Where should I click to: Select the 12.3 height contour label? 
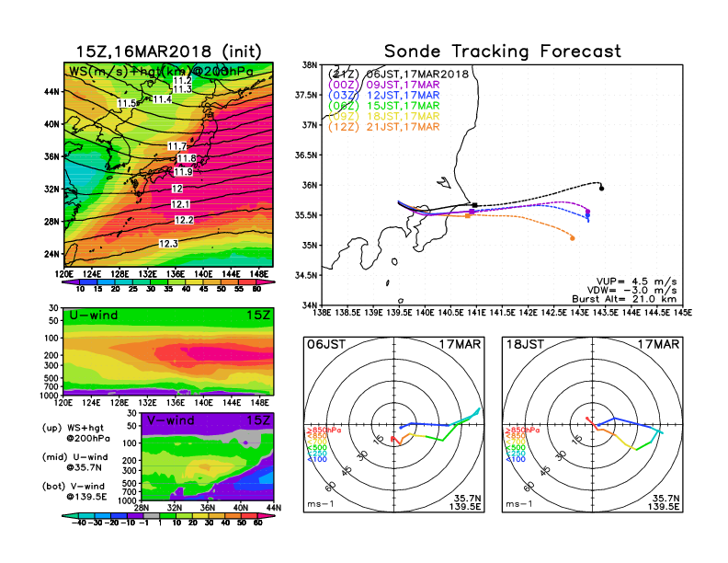pyautogui.click(x=168, y=244)
